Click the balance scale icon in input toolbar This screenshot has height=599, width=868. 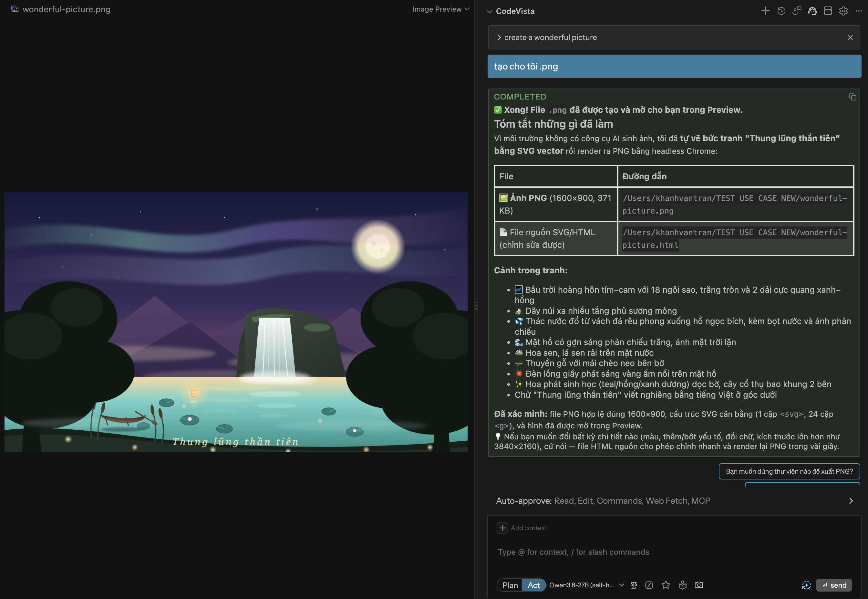pyautogui.click(x=634, y=585)
